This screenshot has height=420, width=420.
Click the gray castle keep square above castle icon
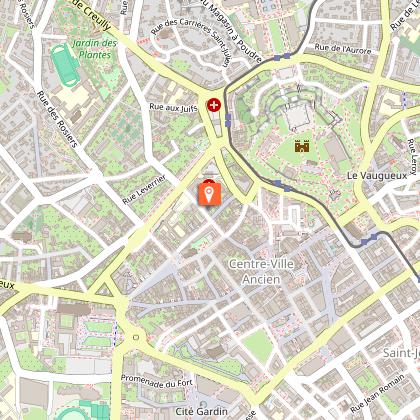(x=297, y=117)
